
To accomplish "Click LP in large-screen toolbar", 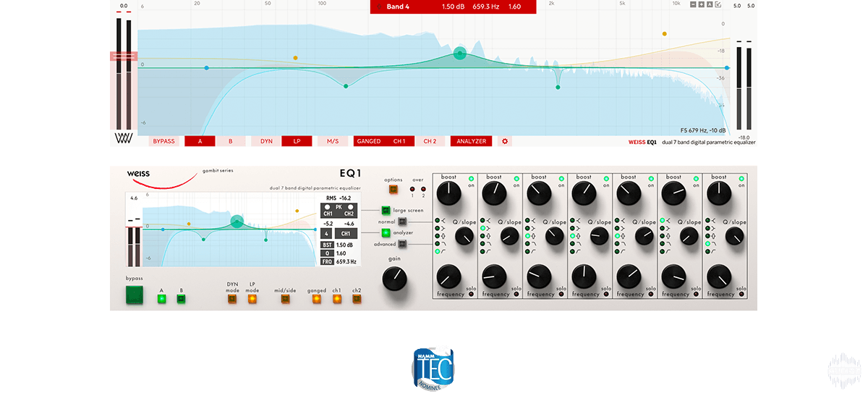I will pos(297,141).
